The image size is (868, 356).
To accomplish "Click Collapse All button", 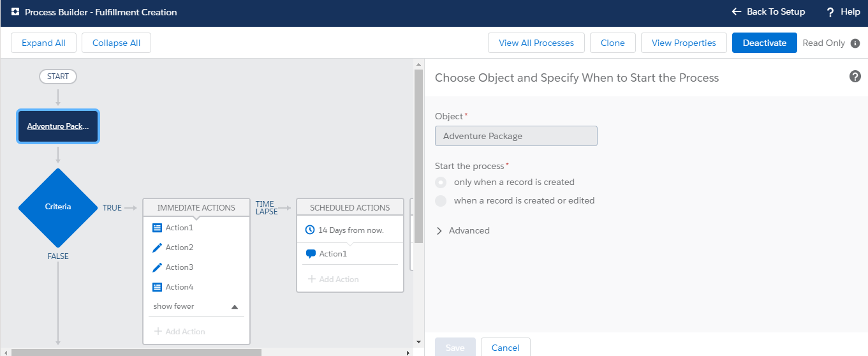I will click(x=116, y=43).
